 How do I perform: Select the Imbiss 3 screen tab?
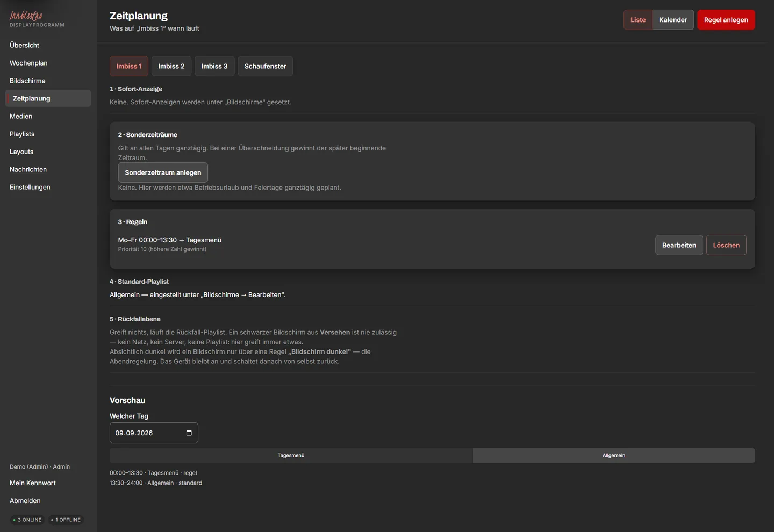(x=214, y=66)
